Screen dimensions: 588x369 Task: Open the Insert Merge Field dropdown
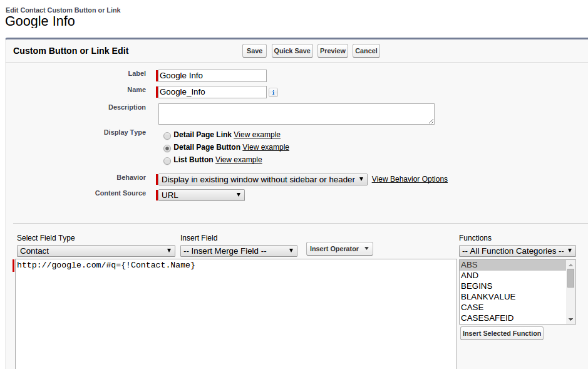pyautogui.click(x=239, y=251)
